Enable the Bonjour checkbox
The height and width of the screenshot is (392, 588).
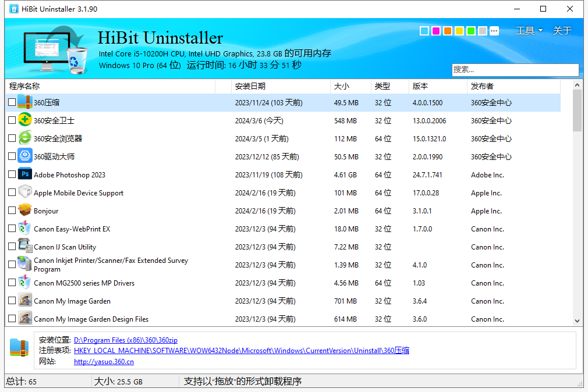(x=12, y=210)
